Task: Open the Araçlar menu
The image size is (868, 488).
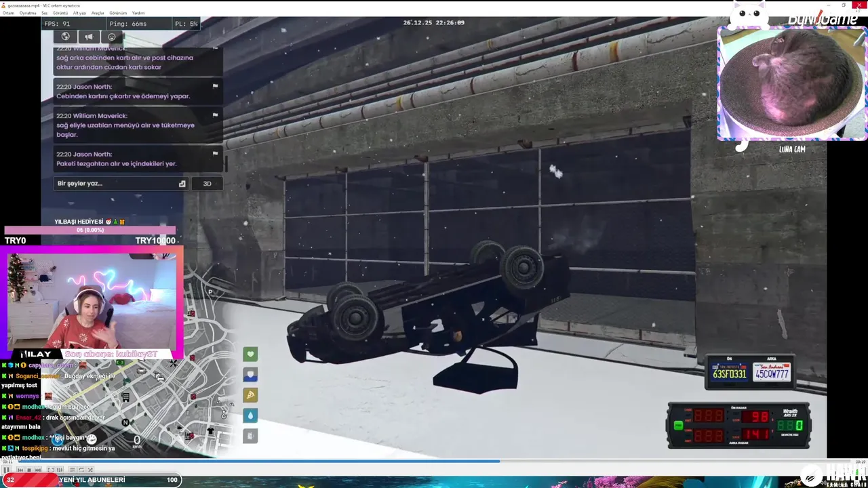Action: [x=98, y=13]
